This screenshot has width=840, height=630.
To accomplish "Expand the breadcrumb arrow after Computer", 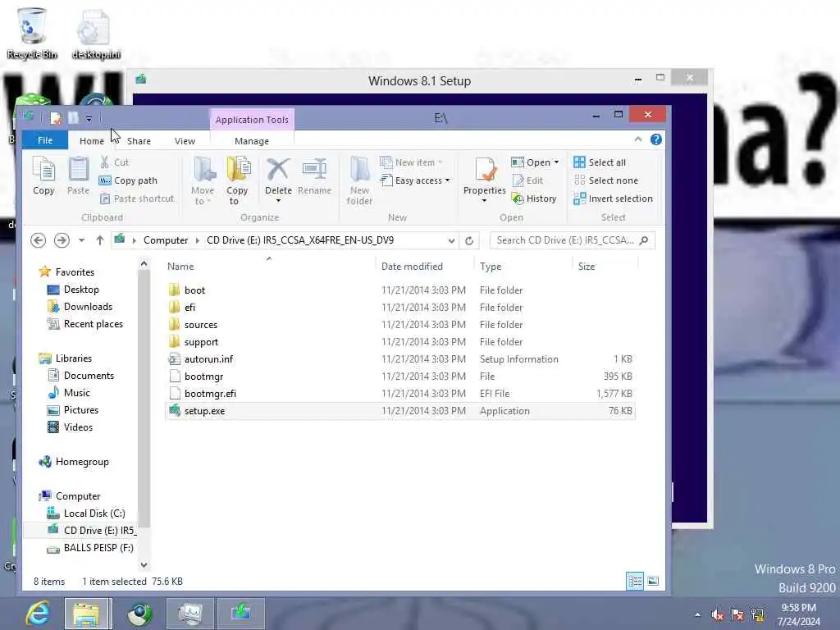I will coord(198,240).
